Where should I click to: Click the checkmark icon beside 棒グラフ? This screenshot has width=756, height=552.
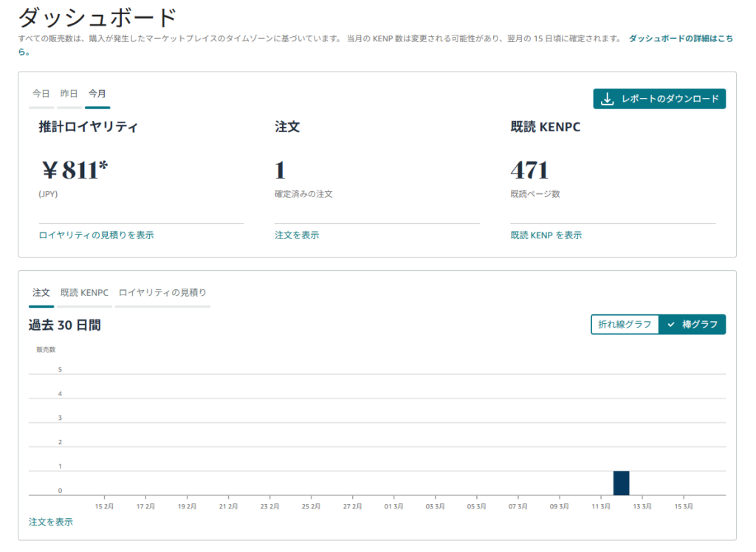tap(671, 325)
